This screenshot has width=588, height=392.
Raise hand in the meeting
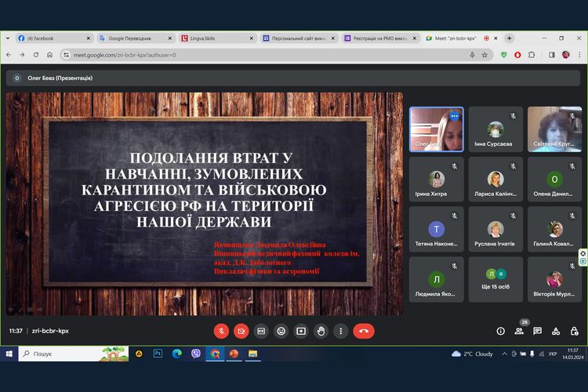pyautogui.click(x=321, y=331)
